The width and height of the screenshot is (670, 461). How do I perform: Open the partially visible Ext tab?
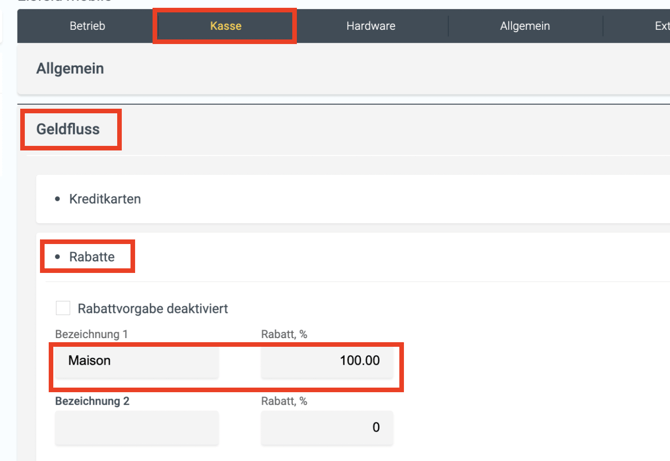coord(661,26)
